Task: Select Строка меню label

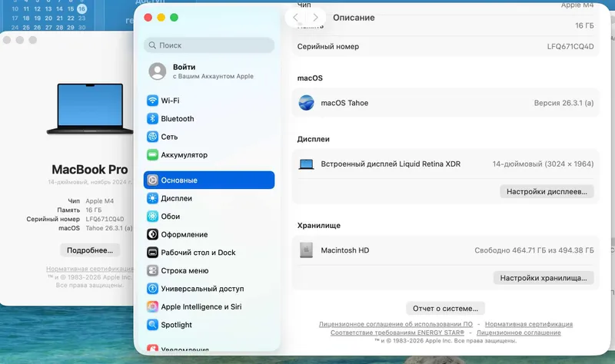Action: pos(184,270)
